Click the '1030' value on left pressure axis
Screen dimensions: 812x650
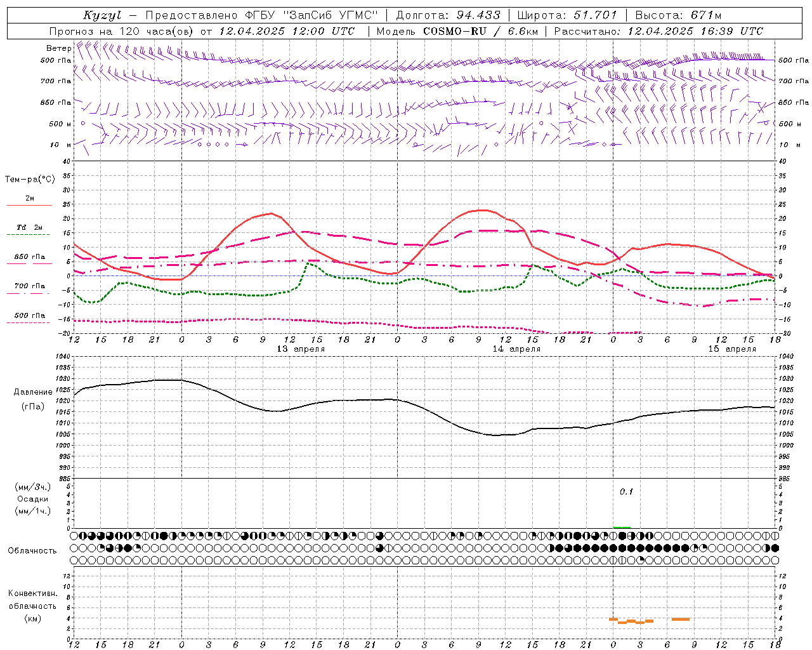(62, 379)
